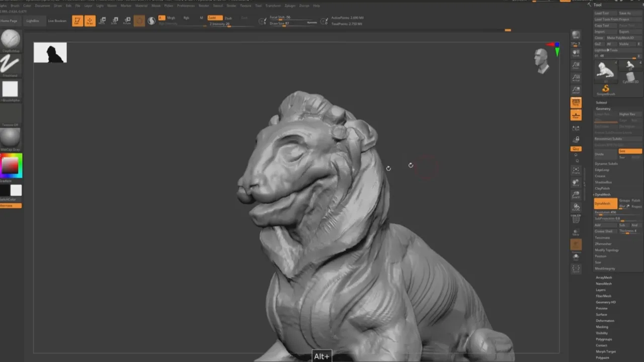Viewport: 644px width, 362px height.
Task: Select the lion tool thumbnail
Action: click(x=606, y=70)
